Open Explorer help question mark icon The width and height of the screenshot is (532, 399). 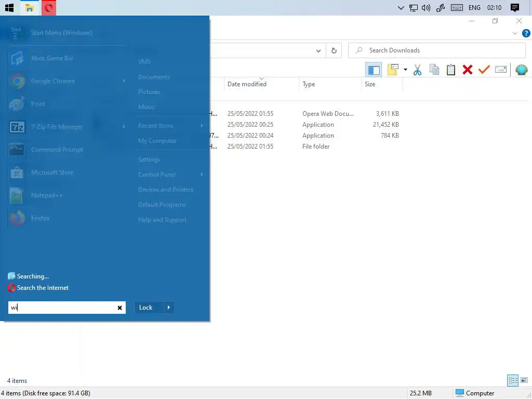point(526,33)
